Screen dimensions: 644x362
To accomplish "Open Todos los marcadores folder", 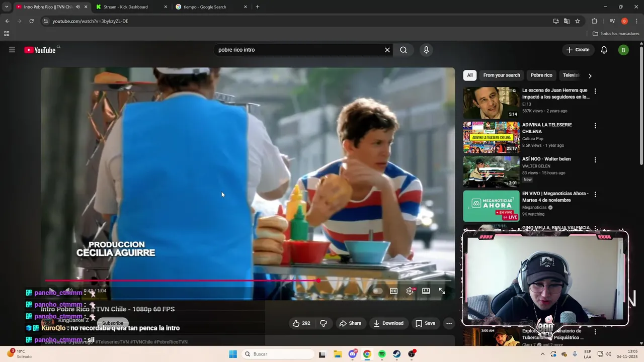I will click(616, 34).
